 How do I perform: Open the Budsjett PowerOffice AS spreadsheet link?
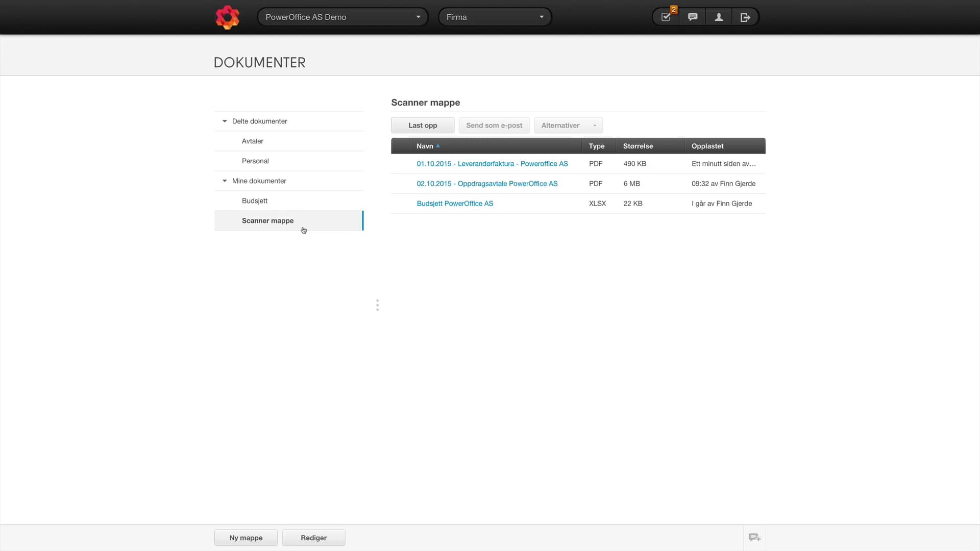point(455,203)
